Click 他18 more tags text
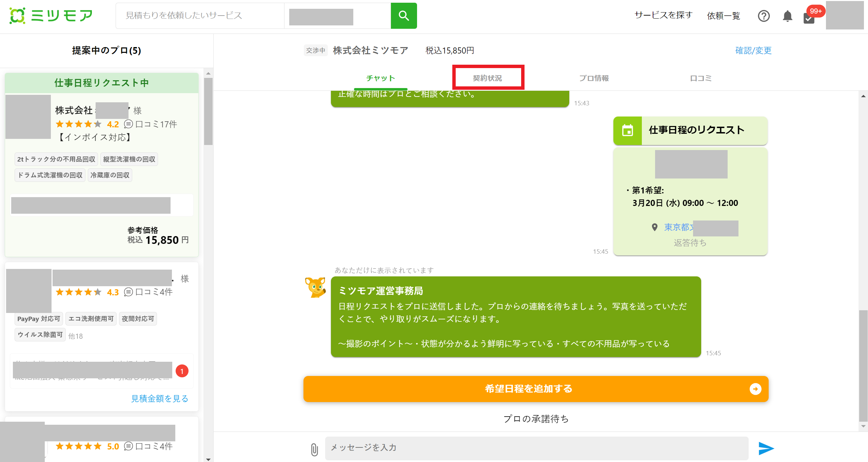Screen dimensions: 868x462 (76, 336)
